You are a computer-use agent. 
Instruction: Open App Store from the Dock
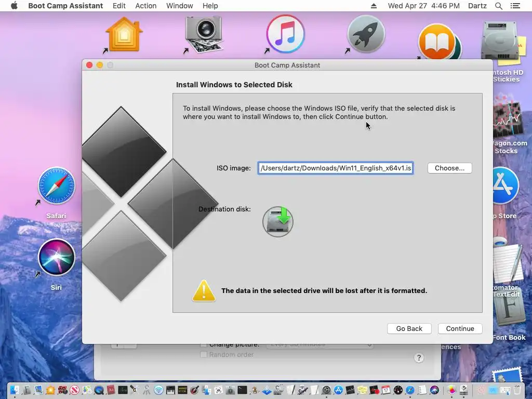click(339, 390)
